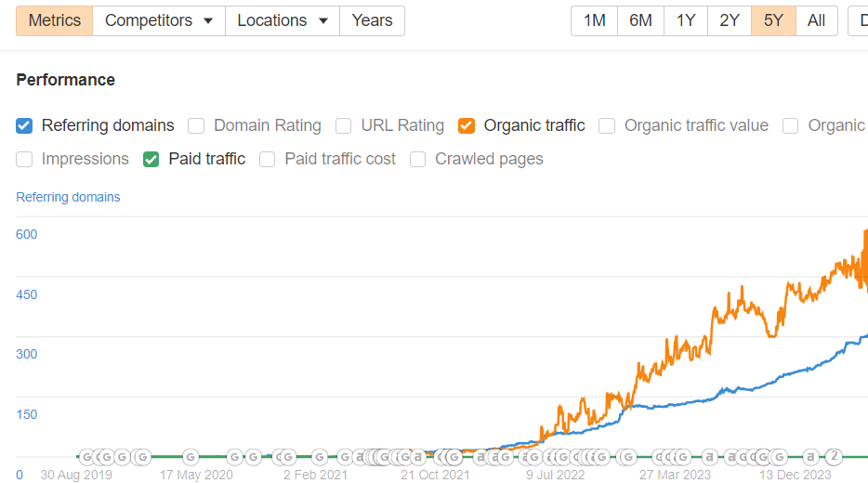Switch to the Years tab
This screenshot has height=483, width=868.
point(372,20)
